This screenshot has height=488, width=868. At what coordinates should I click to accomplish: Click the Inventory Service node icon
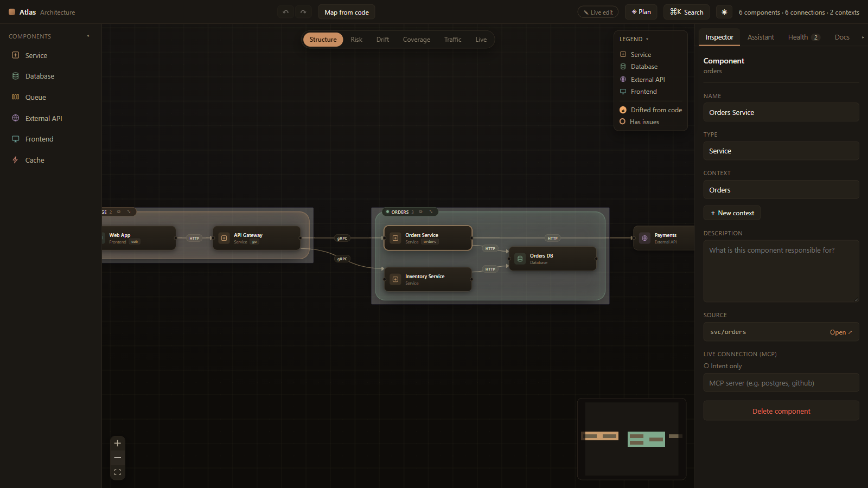(395, 279)
